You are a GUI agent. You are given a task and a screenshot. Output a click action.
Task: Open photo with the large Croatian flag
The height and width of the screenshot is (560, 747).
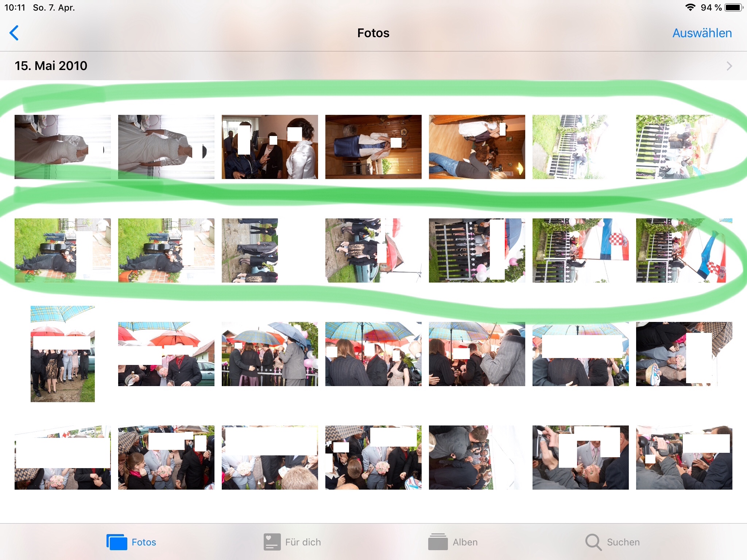(581, 250)
